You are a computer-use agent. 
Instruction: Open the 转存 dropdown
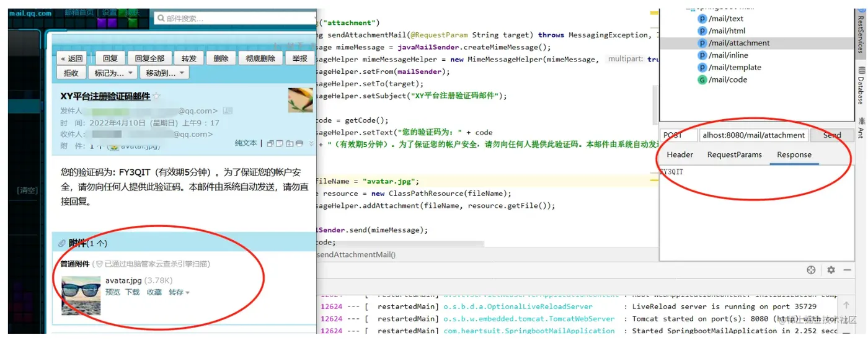click(x=179, y=292)
